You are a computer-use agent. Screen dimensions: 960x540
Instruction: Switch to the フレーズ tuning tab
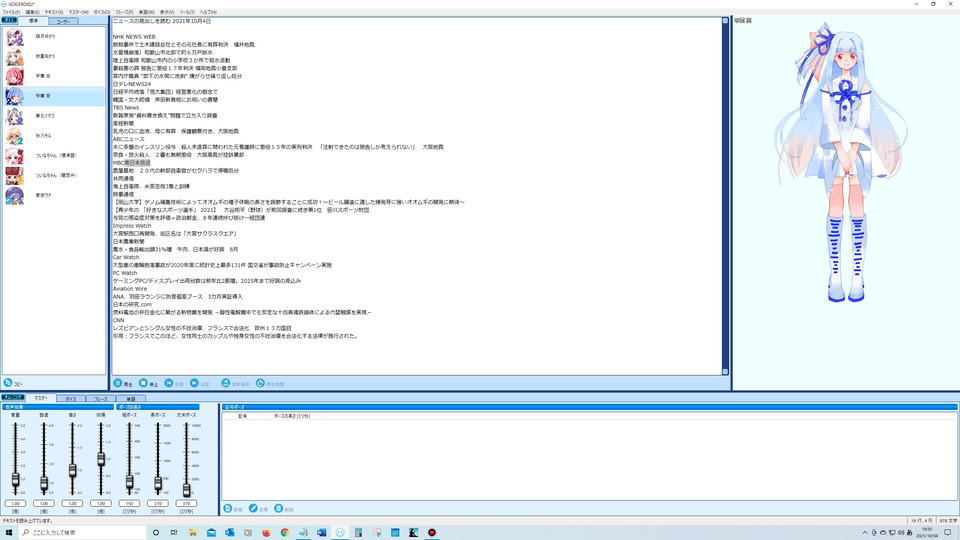pos(100,399)
